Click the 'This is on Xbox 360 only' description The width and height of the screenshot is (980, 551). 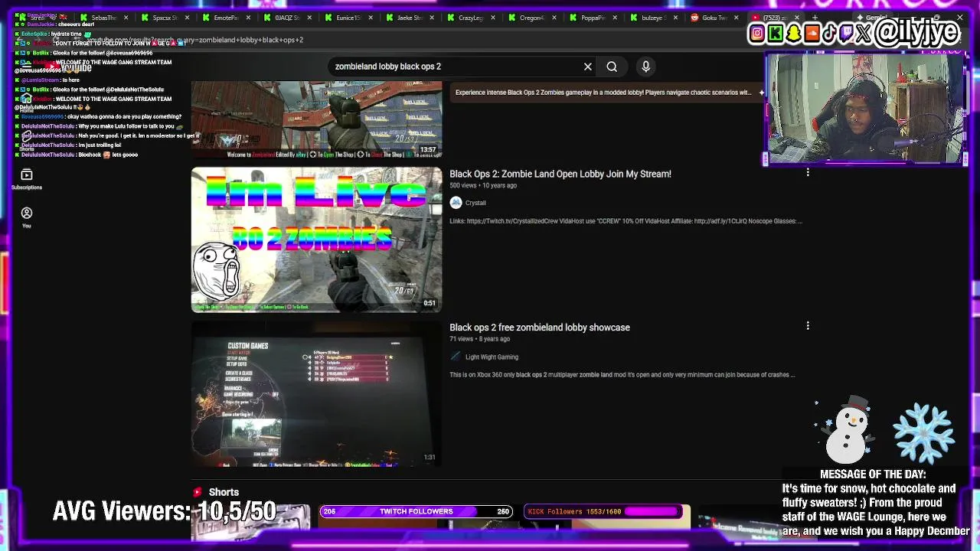622,375
